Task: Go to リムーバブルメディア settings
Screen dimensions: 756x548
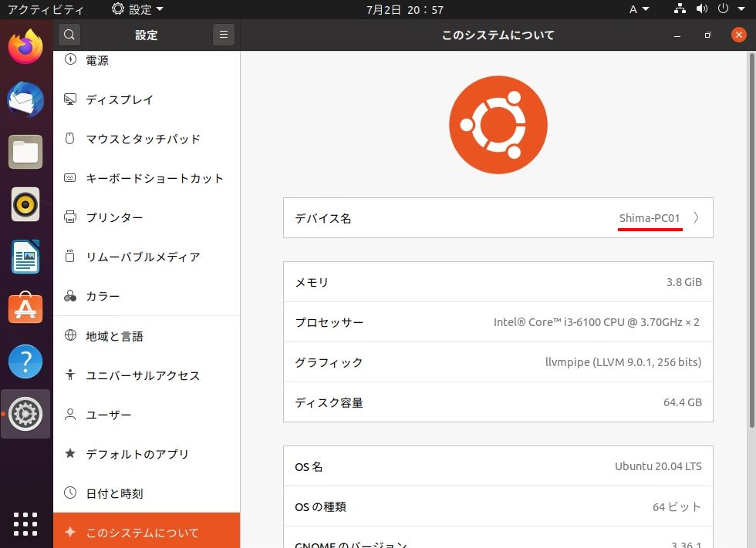Action: pyautogui.click(x=147, y=257)
